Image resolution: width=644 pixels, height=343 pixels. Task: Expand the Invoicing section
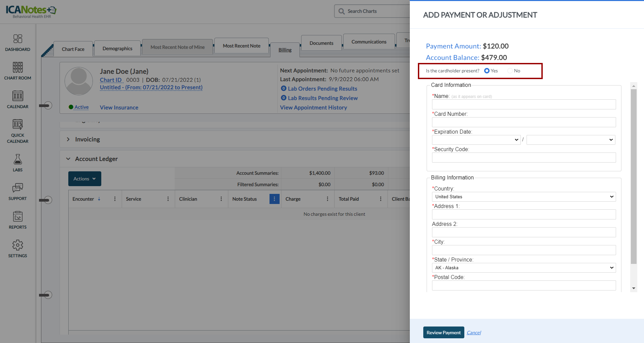(68, 139)
